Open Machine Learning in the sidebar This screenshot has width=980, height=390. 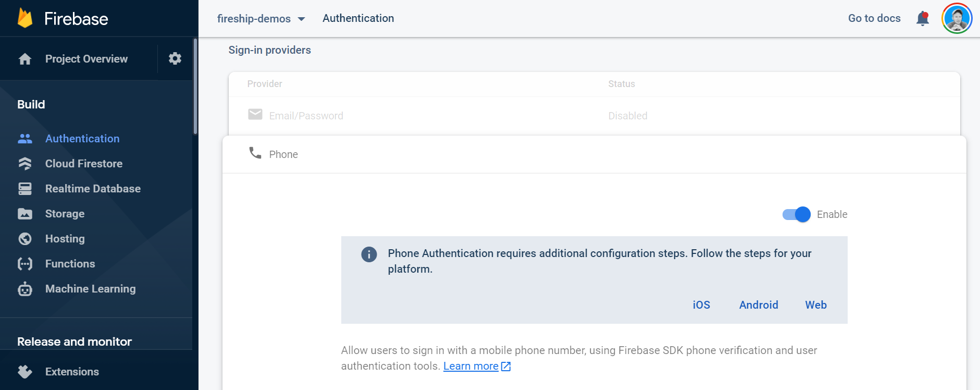point(90,289)
